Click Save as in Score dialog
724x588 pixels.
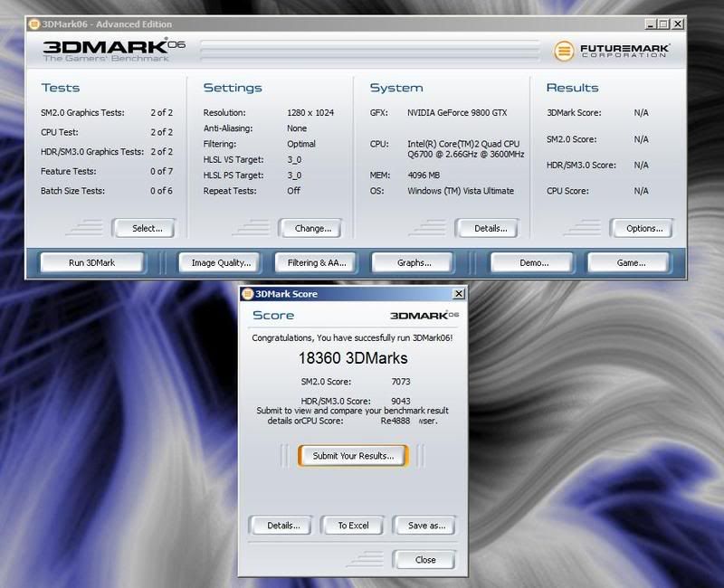click(x=424, y=526)
